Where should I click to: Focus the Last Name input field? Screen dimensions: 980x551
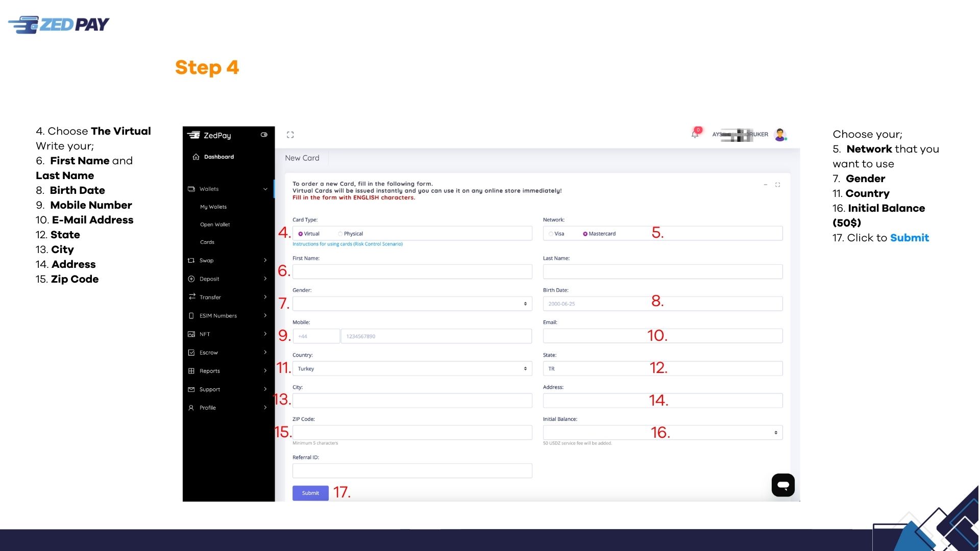[x=663, y=271]
